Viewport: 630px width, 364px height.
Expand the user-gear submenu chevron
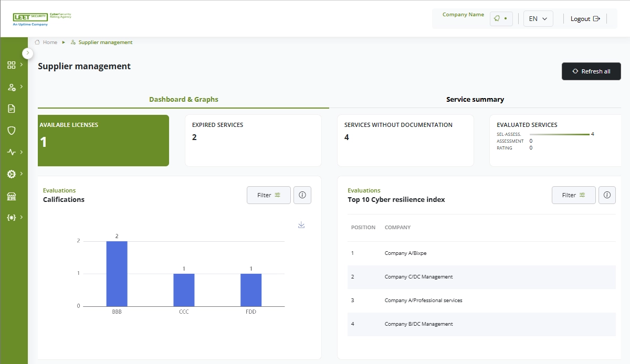[x=21, y=87]
